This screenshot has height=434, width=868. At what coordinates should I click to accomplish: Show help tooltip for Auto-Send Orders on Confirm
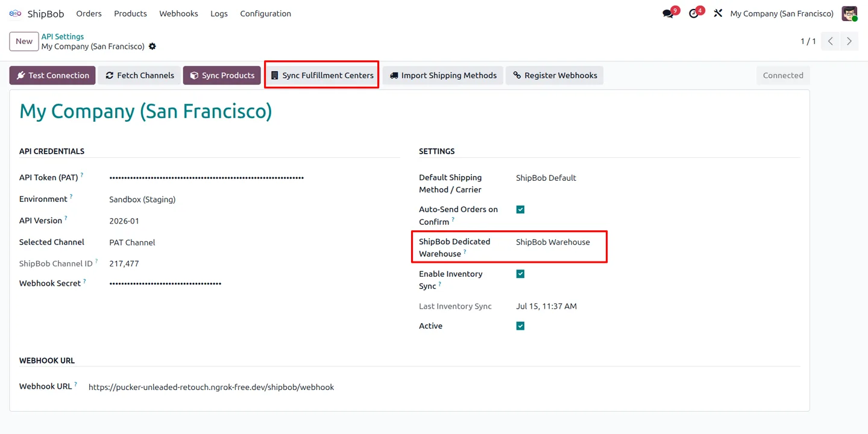click(453, 220)
